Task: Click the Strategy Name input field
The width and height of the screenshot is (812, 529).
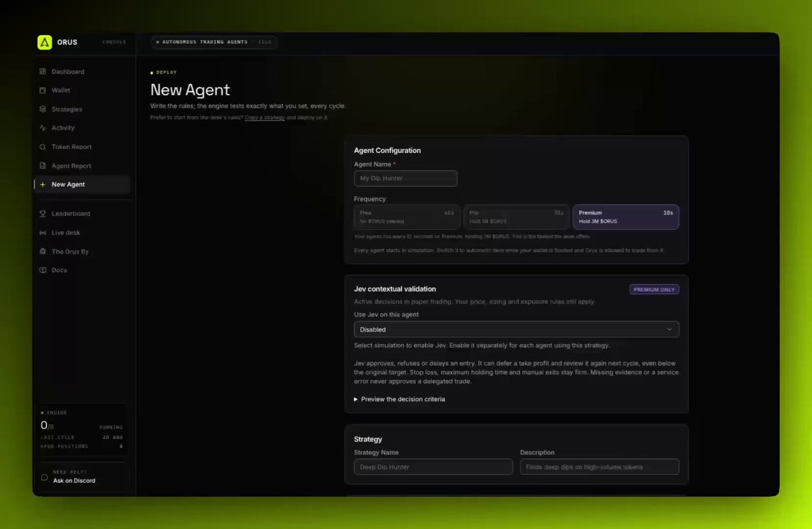Action: click(433, 467)
